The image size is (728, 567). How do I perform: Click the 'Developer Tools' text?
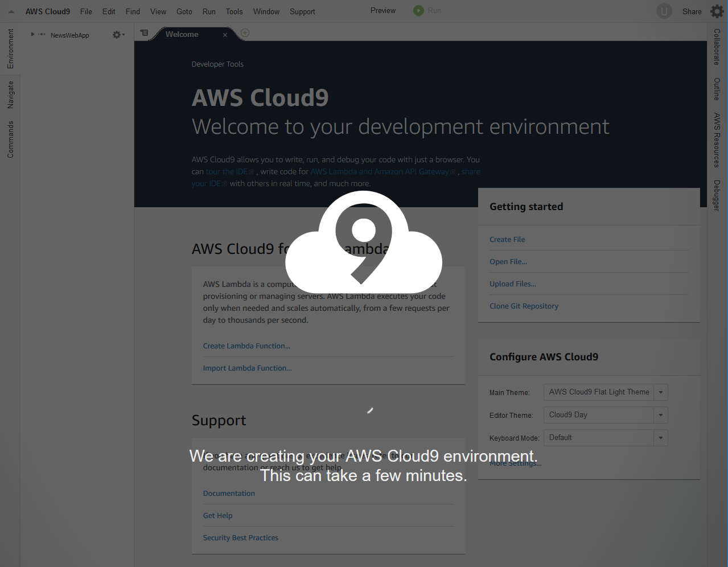coord(217,64)
